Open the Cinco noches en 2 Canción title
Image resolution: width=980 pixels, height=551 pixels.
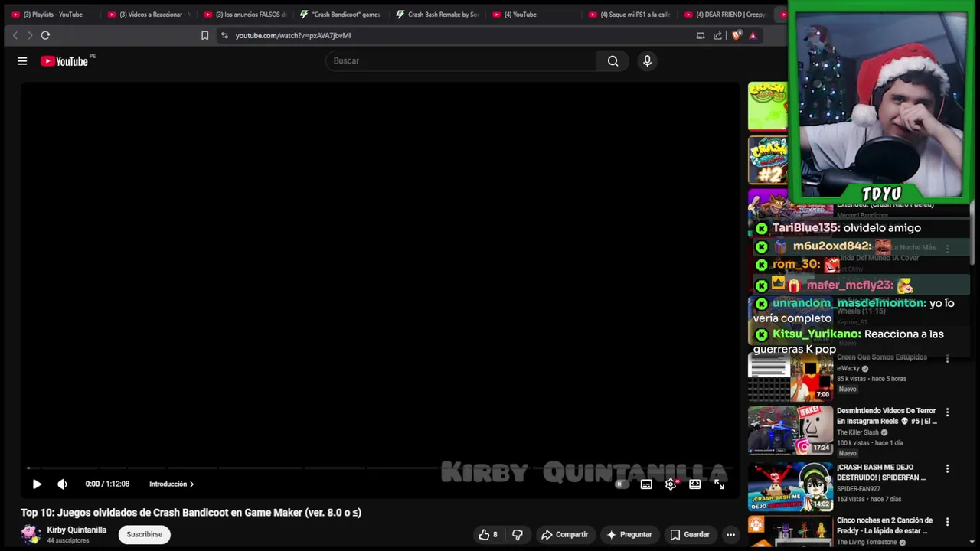pos(884,526)
